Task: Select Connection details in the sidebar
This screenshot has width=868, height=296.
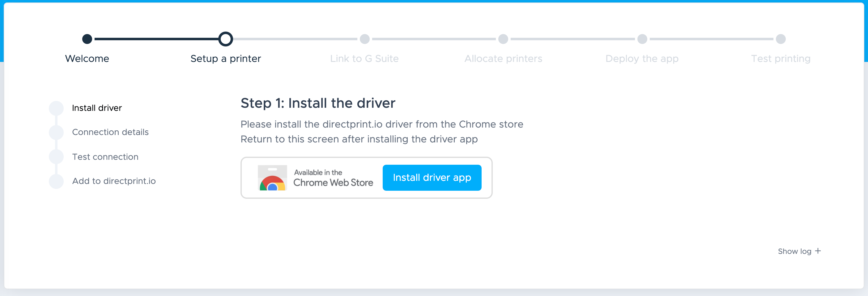Action: [110, 132]
